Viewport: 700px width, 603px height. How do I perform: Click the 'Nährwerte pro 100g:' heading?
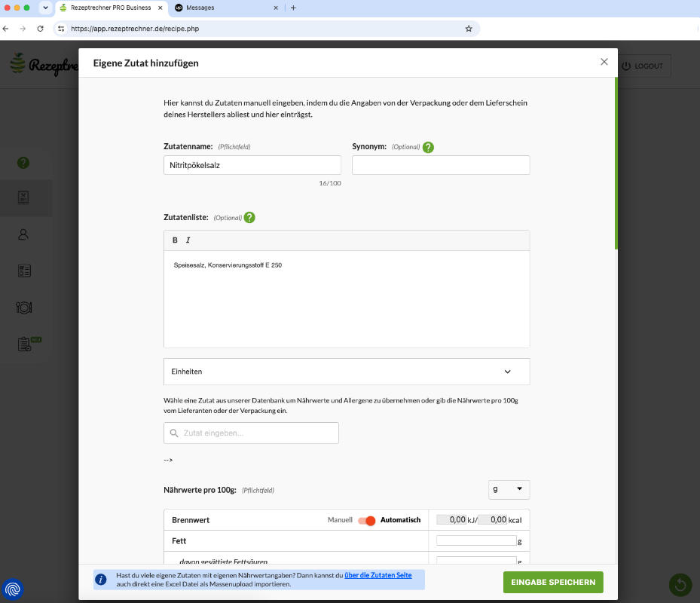tap(200, 490)
